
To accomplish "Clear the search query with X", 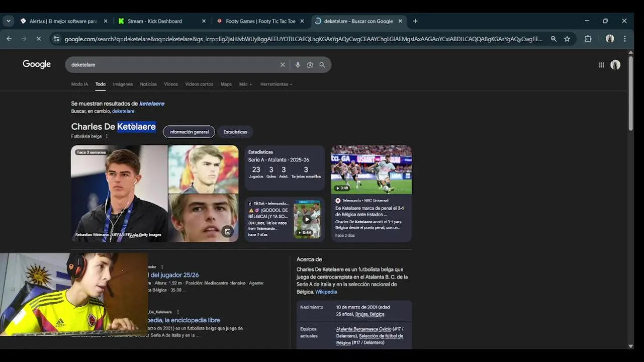I will point(283,65).
